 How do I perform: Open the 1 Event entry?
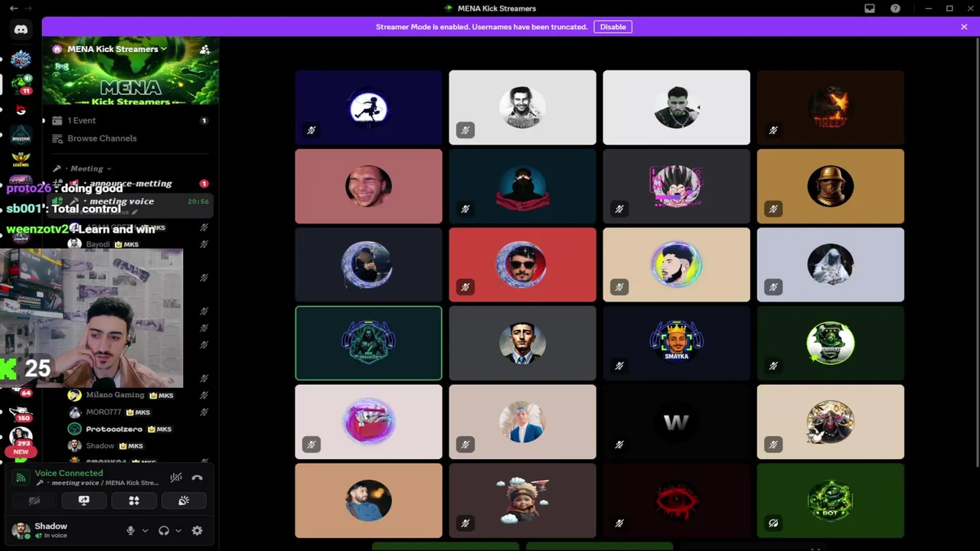130,120
